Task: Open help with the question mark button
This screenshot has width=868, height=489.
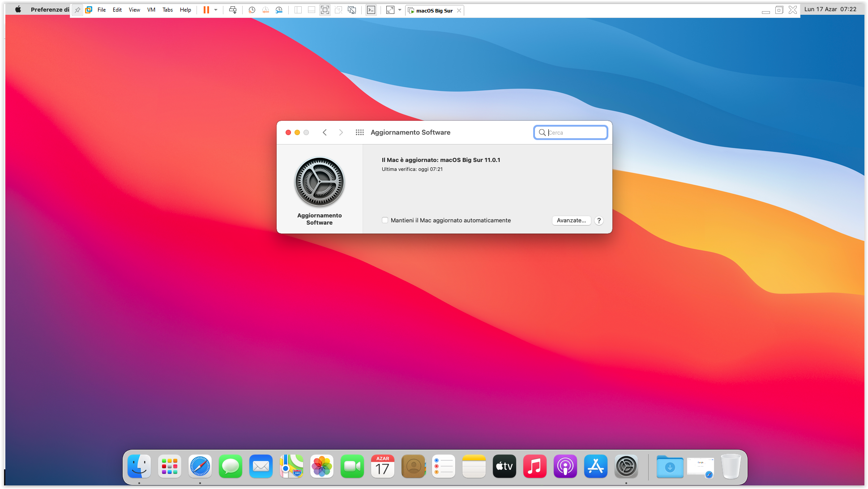Action: point(599,220)
